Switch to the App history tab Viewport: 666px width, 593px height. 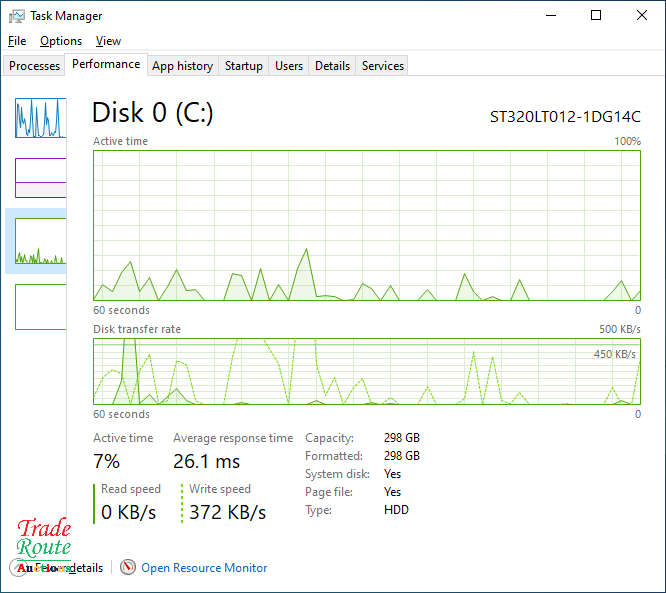182,66
